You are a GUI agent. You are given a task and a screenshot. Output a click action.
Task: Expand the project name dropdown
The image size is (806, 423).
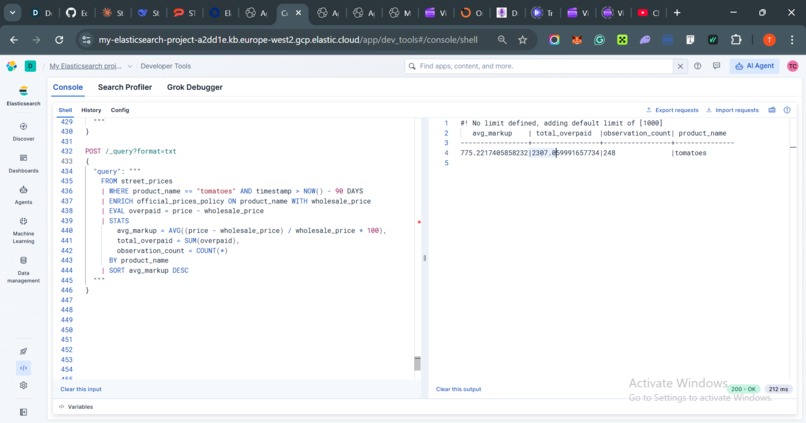(x=130, y=66)
